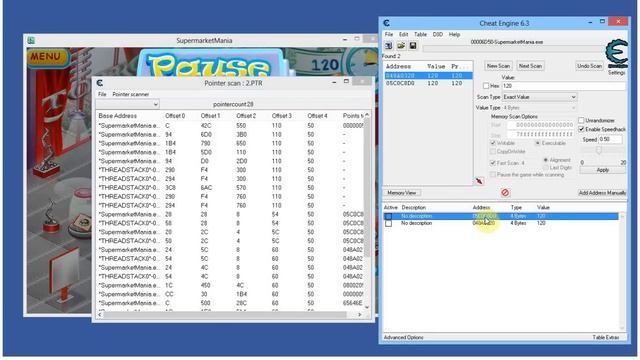This screenshot has width=640, height=360.
Task: Click the Offset 4 column header
Action: 317,116
